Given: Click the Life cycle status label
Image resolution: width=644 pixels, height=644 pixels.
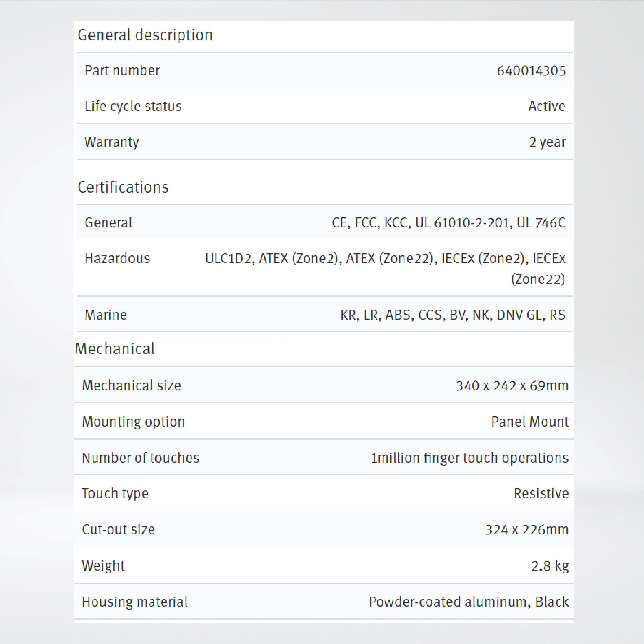Looking at the screenshot, I should (133, 106).
